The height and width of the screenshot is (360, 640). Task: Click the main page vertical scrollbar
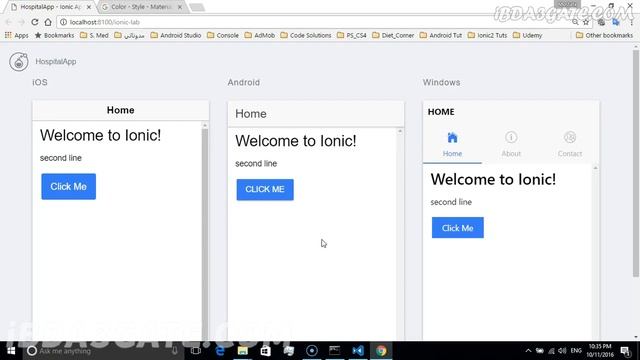click(636, 163)
